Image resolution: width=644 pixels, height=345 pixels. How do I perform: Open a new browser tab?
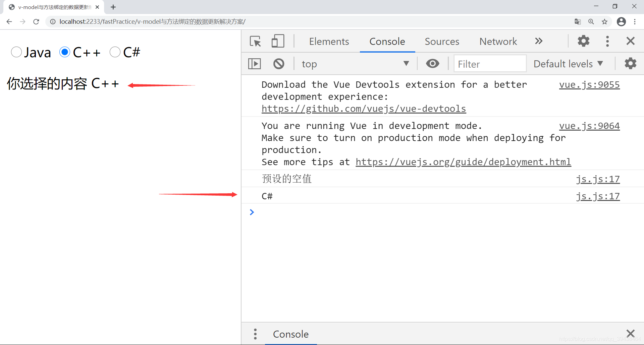tap(113, 7)
